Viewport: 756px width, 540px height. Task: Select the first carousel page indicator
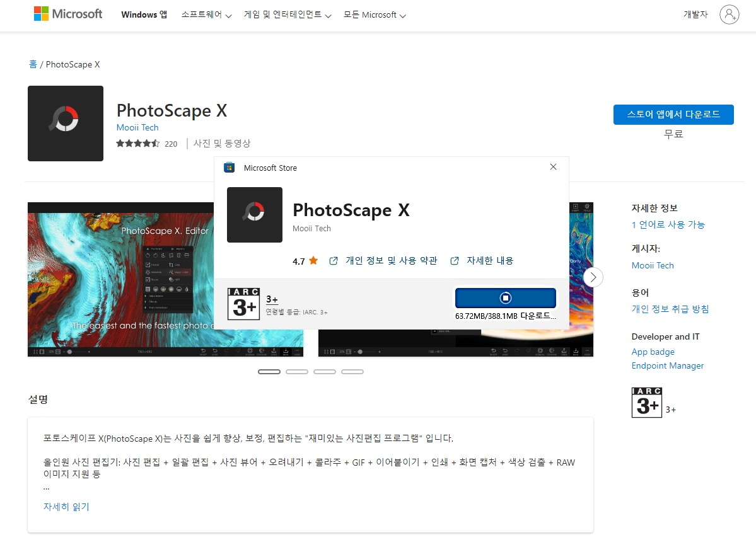pos(269,372)
